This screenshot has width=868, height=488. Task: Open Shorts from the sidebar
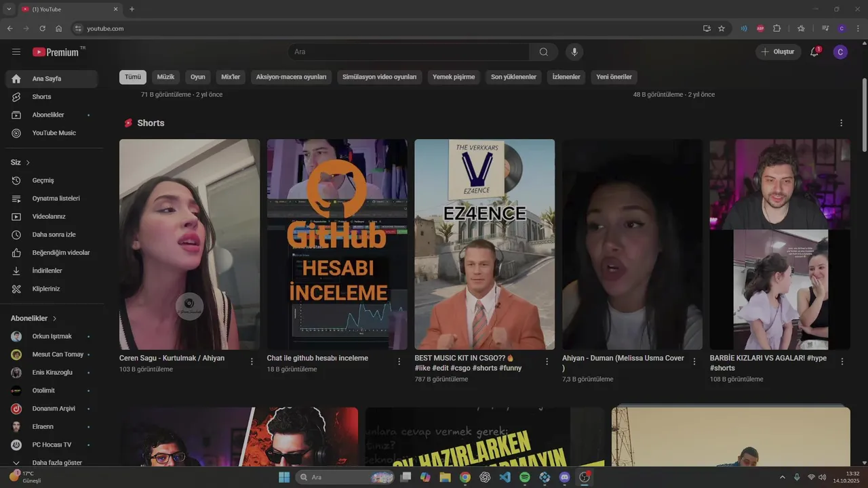(x=52, y=97)
